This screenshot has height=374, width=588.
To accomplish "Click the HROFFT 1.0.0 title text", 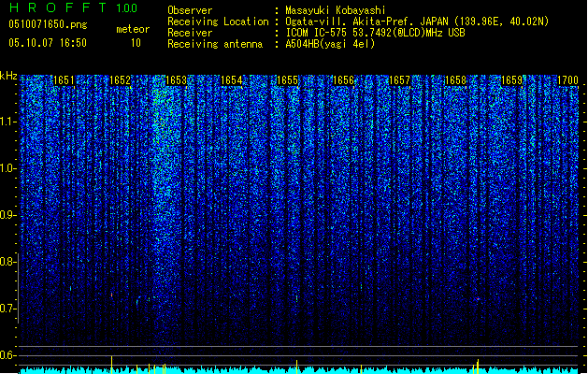I will 74,7.
